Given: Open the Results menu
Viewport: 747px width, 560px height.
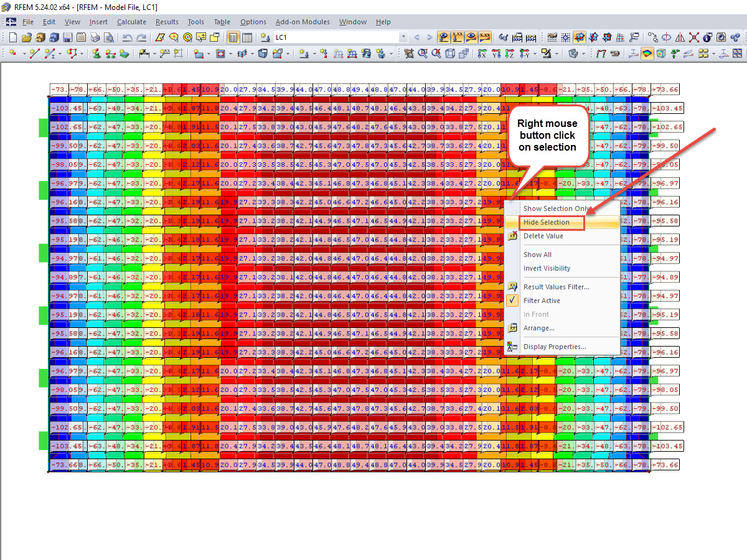Looking at the screenshot, I should tap(167, 22).
